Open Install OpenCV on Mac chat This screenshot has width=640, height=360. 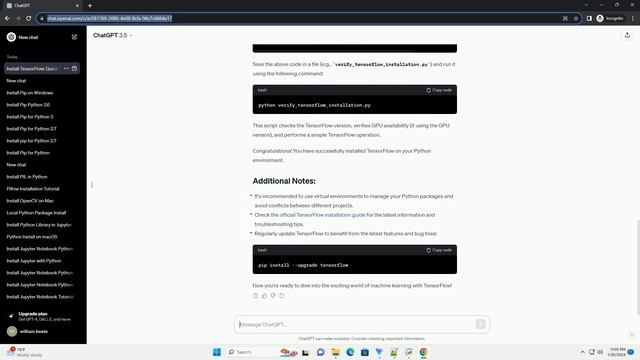pyautogui.click(x=30, y=201)
